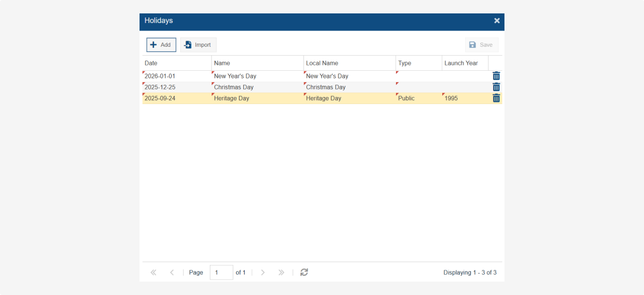Click the page number input field
Viewport: 644px width, 295px height.
tap(221, 272)
